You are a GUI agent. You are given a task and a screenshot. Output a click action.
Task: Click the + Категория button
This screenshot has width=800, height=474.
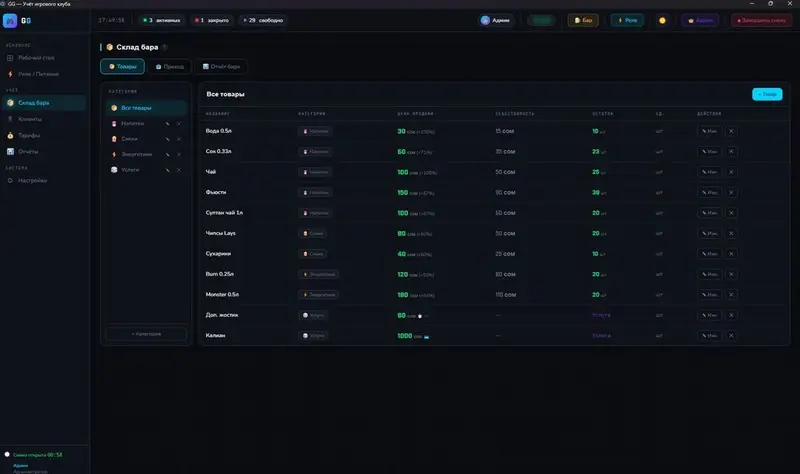click(146, 334)
